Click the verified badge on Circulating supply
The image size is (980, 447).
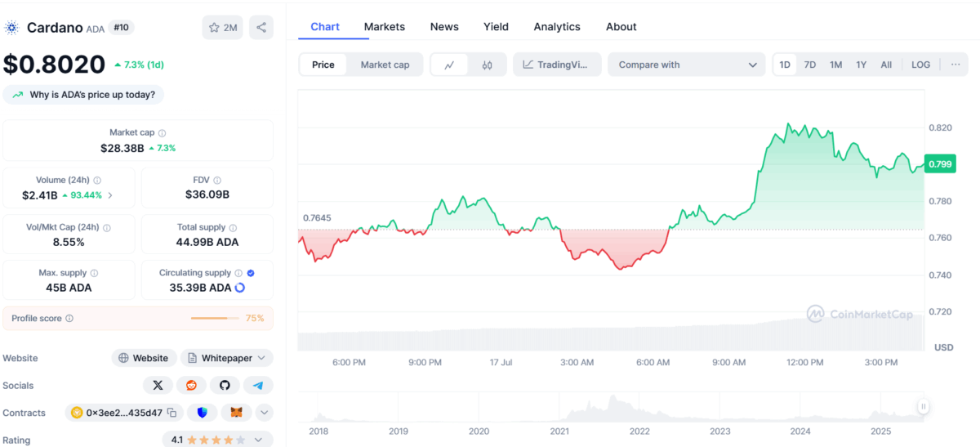coord(251,273)
